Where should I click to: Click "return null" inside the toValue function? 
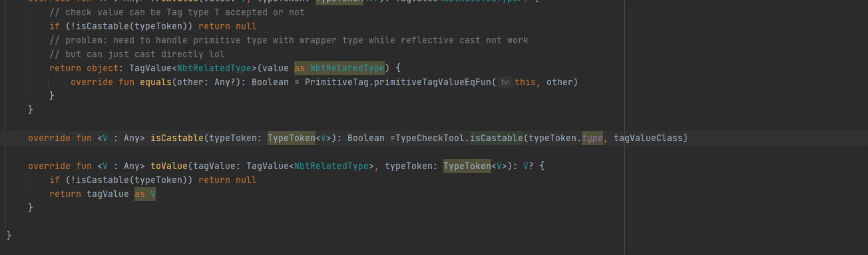pos(228,180)
